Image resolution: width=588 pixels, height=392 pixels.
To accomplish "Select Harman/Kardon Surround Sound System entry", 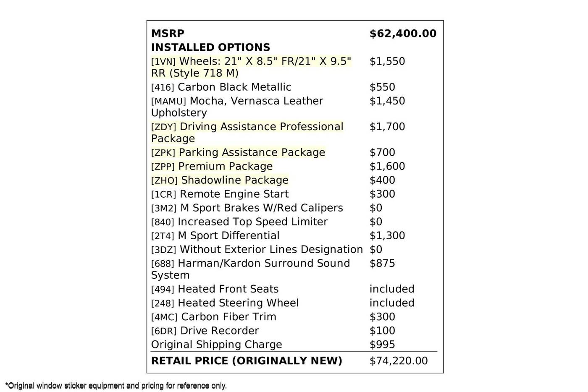I will [x=251, y=269].
